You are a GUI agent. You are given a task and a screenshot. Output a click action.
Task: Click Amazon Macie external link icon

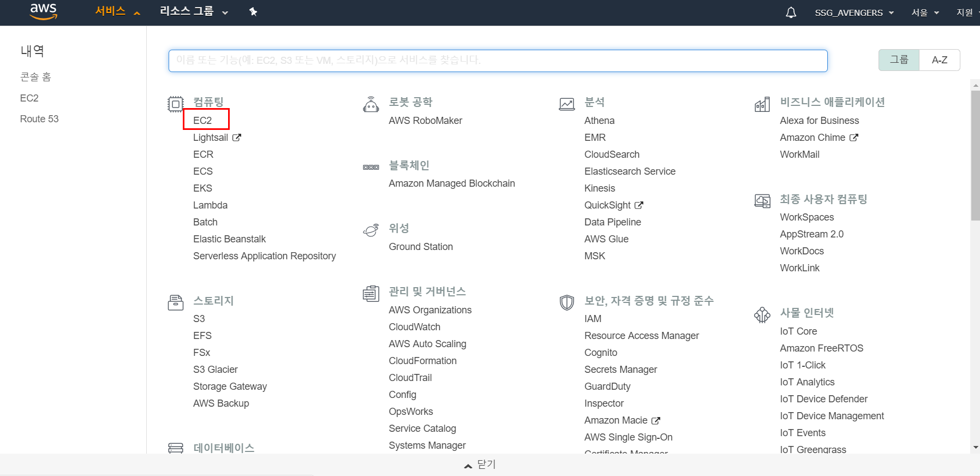(655, 420)
